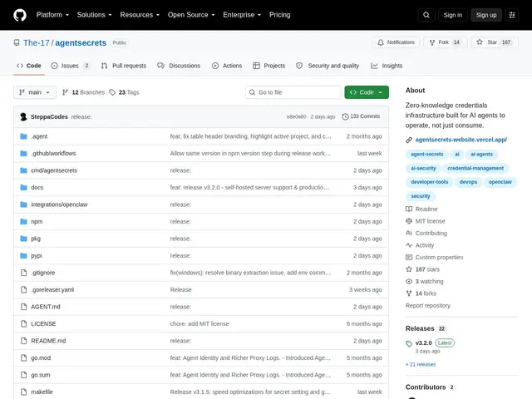
Task: Click the v3.2.0 release tag icon
Action: pyautogui.click(x=409, y=343)
